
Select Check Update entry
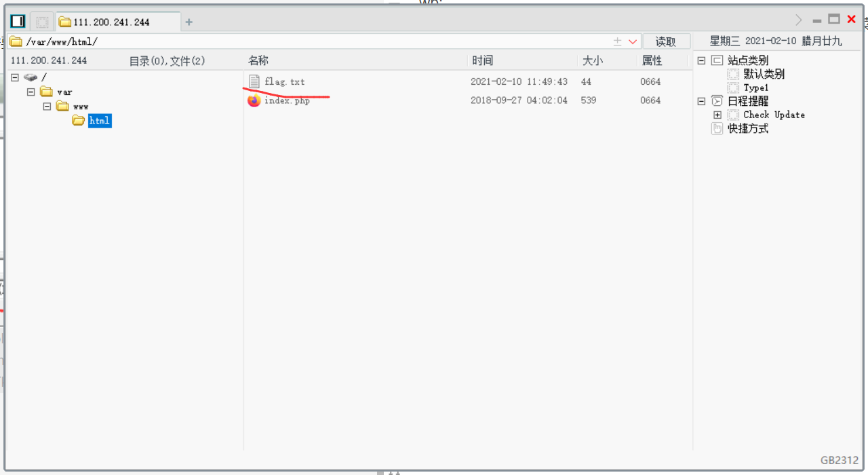coord(774,115)
